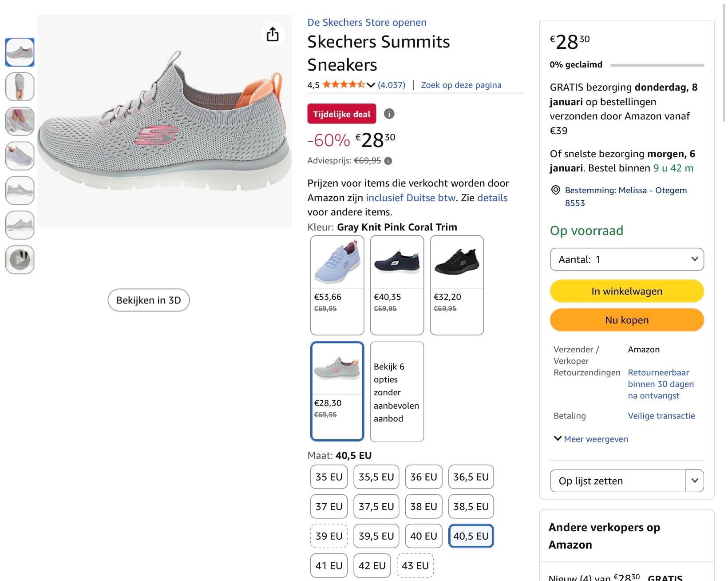
Task: Click the info icon beside Adviesprijs €69,95
Action: pyautogui.click(x=389, y=161)
